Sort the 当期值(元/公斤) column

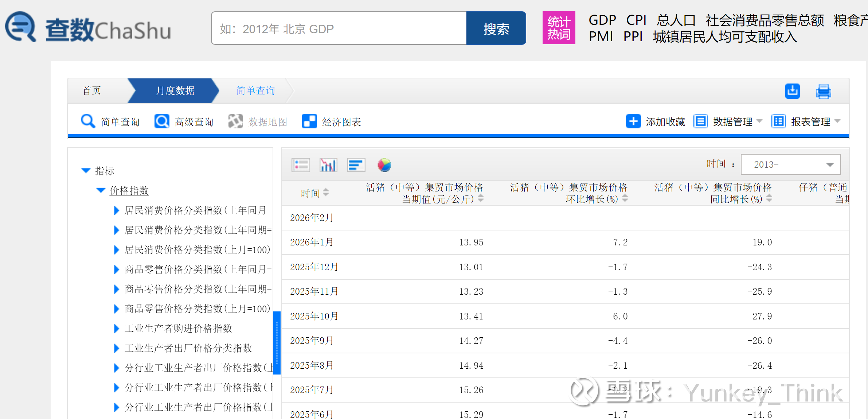tap(481, 198)
